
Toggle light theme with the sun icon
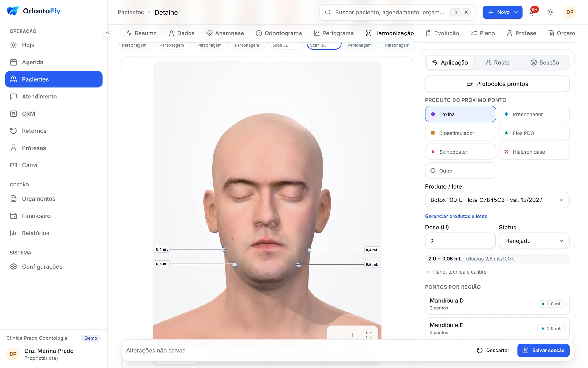(x=550, y=12)
